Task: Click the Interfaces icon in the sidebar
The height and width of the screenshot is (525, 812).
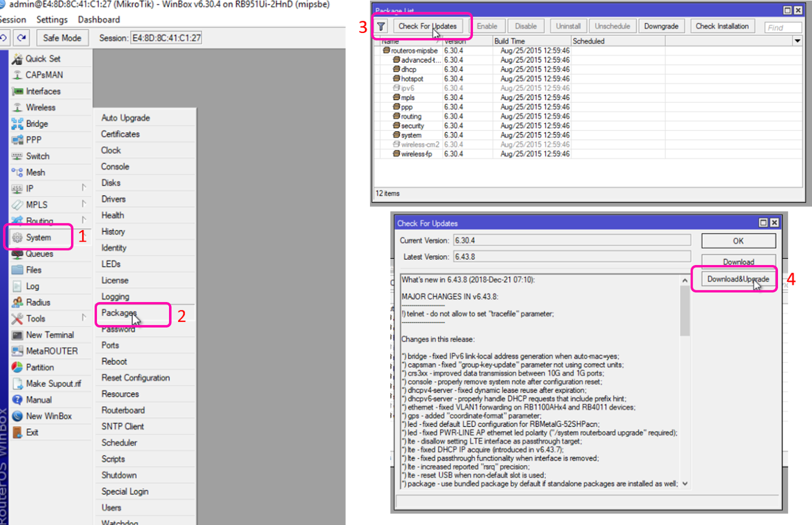Action: (x=17, y=91)
